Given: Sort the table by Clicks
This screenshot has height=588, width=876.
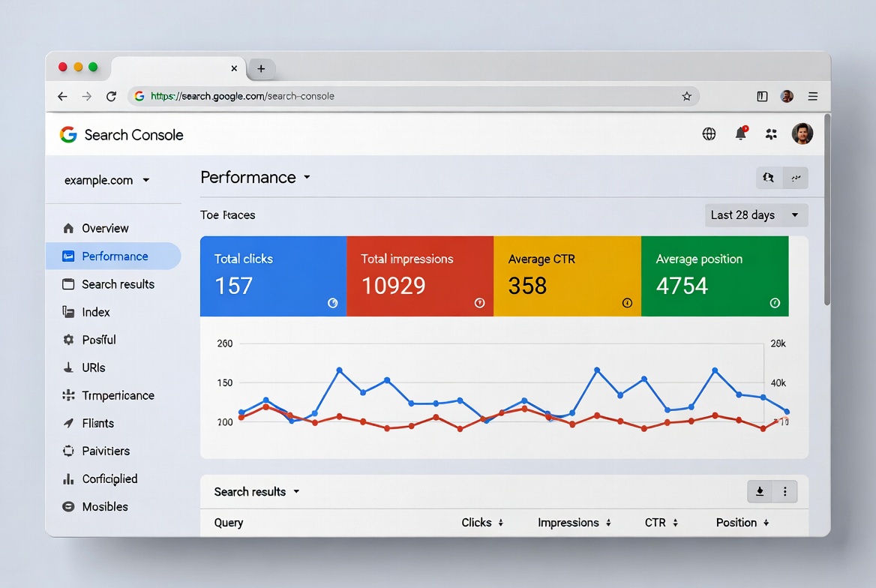Looking at the screenshot, I should pos(482,522).
